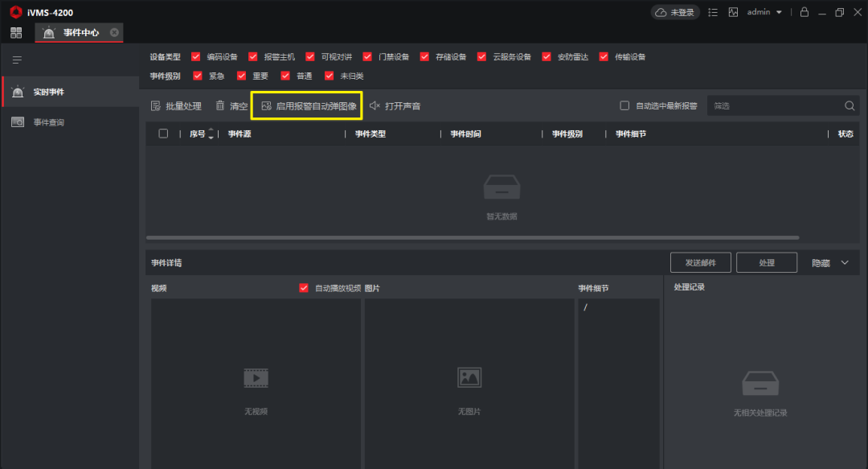Toggle the 门禁设备 checkbox
Image resolution: width=868 pixels, height=469 pixels.
coord(367,56)
